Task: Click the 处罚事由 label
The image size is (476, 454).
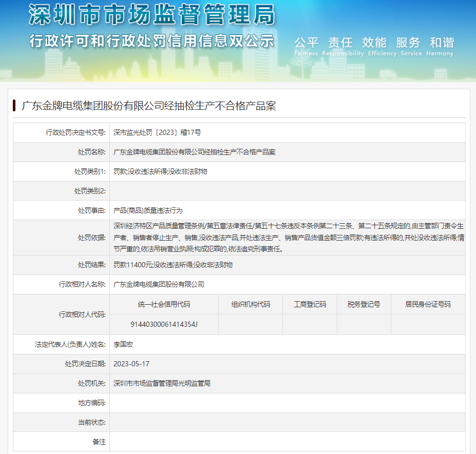Action: click(92, 210)
